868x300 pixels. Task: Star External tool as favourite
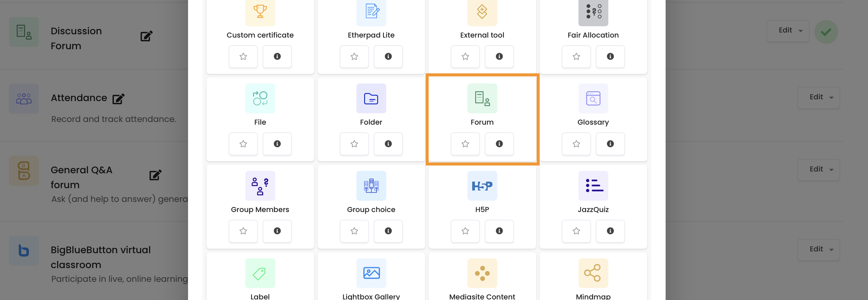point(465,57)
